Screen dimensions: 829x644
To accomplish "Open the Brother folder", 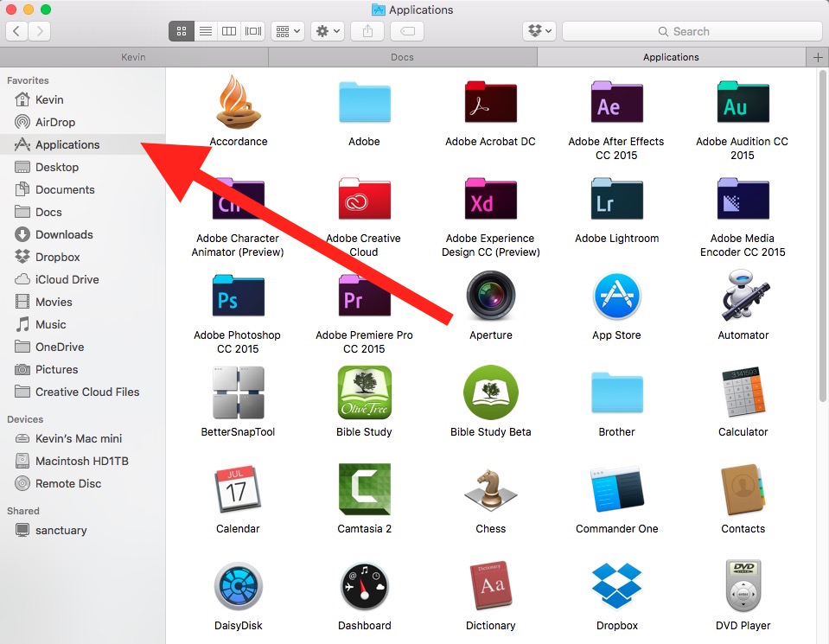I will coord(616,392).
